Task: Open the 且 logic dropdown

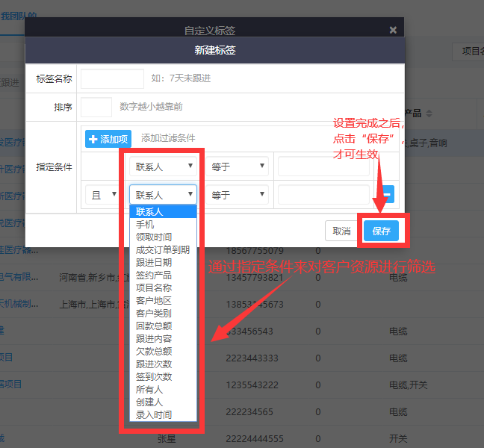Action: [102, 195]
